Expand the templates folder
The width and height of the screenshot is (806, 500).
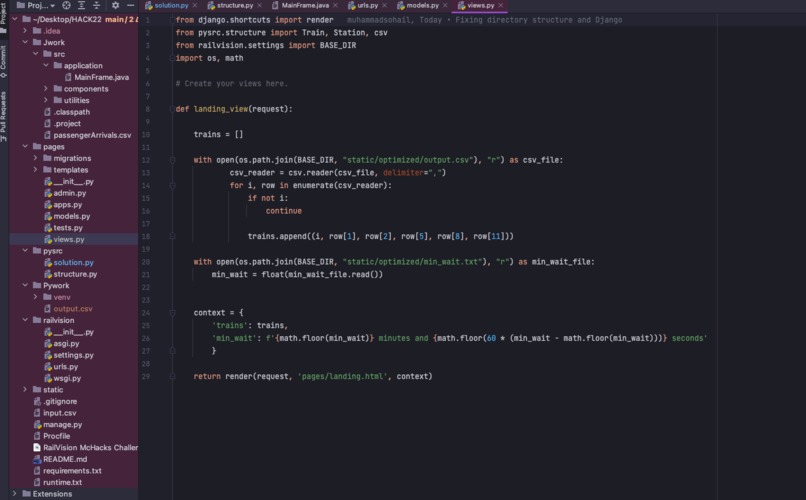tap(35, 170)
